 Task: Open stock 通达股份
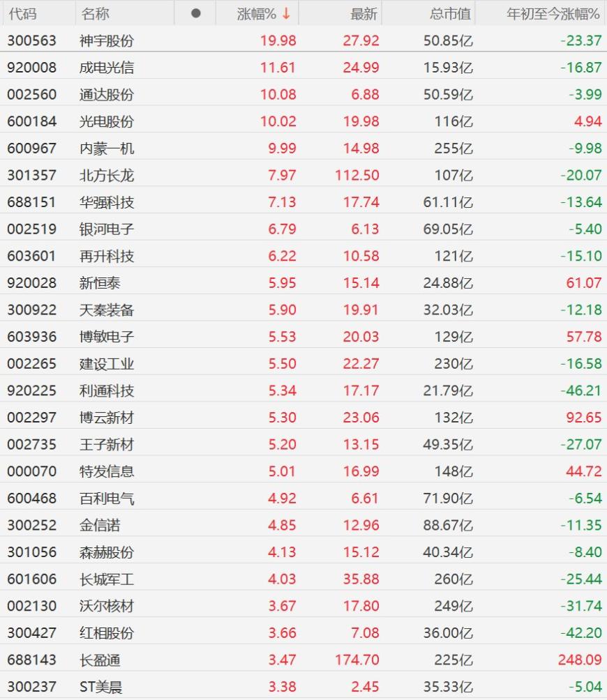107,95
